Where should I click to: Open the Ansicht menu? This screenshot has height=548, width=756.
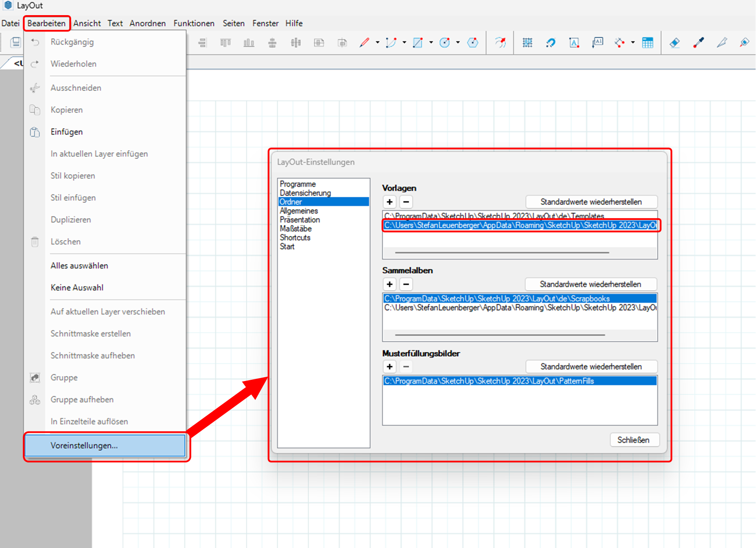pos(87,23)
